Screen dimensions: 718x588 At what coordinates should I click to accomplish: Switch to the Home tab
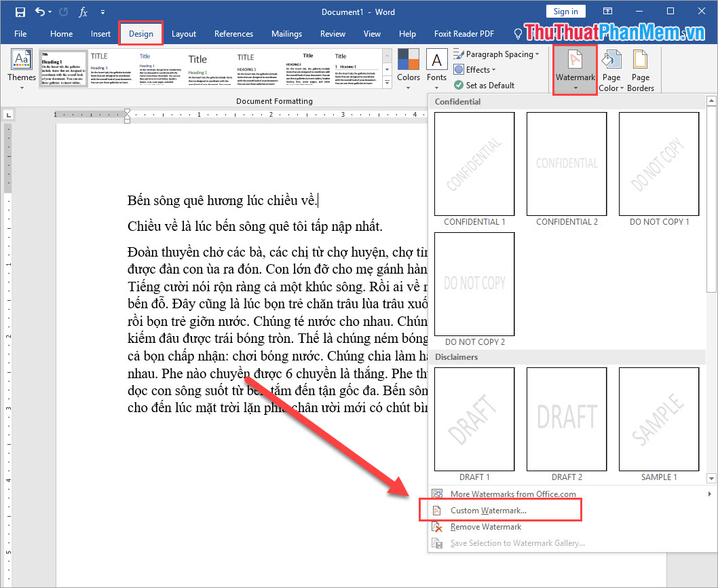point(61,33)
